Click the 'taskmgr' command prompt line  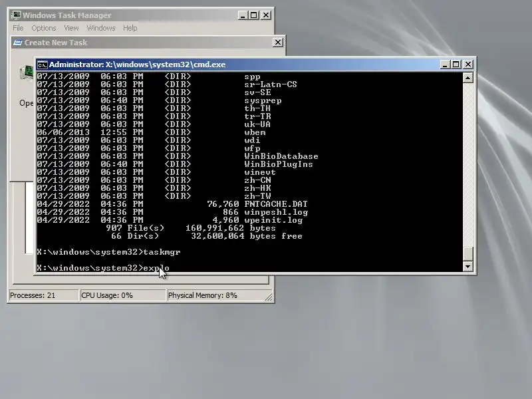[x=108, y=252]
